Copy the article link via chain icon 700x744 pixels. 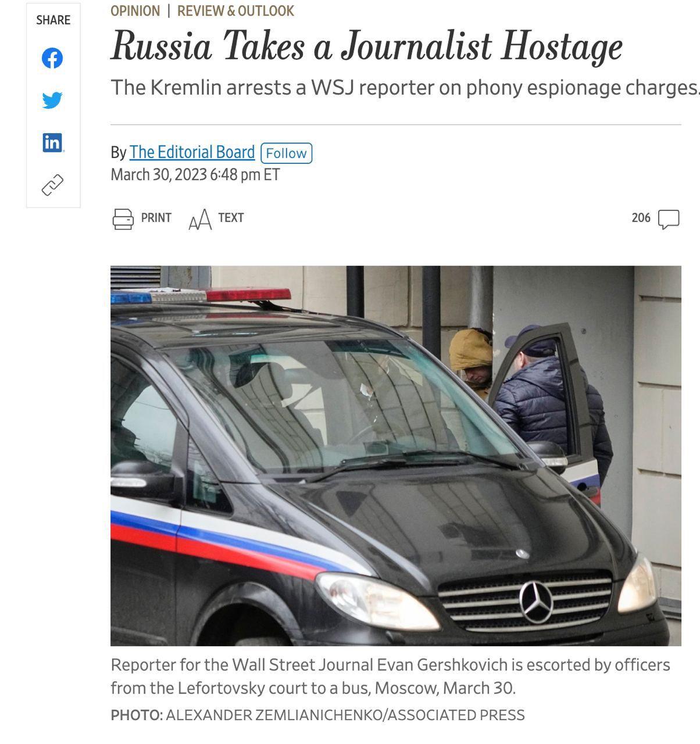(52, 185)
